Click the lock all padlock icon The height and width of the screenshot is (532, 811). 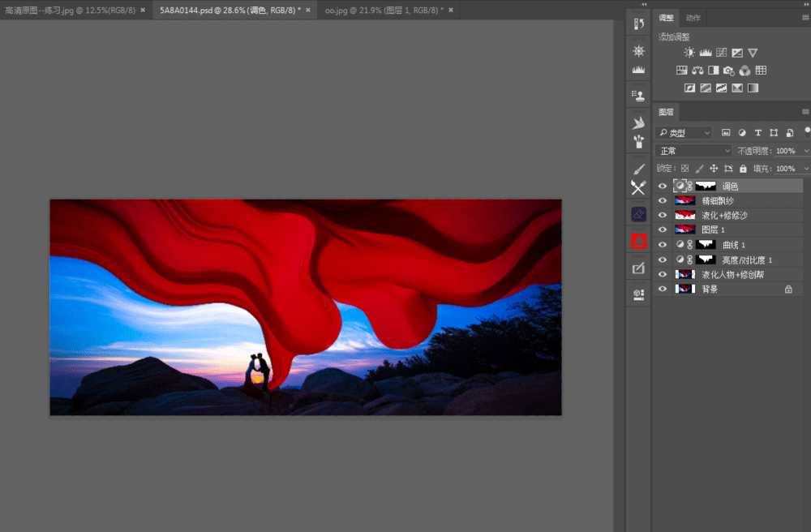[744, 169]
